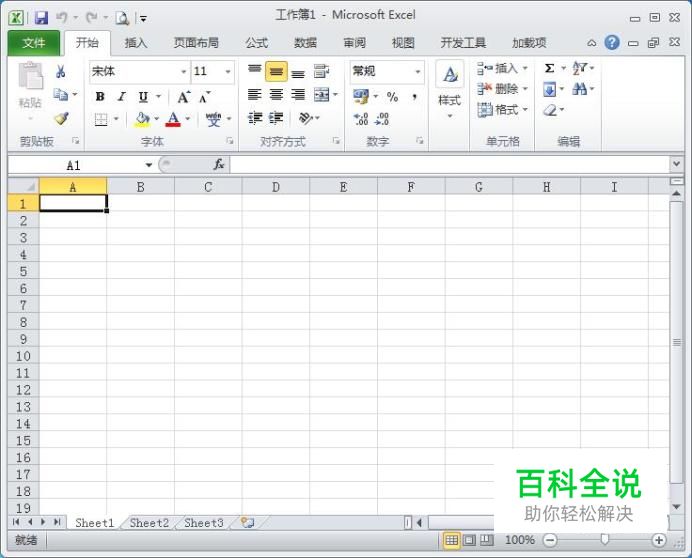
Task: Toggle Center text alignment
Action: click(276, 94)
